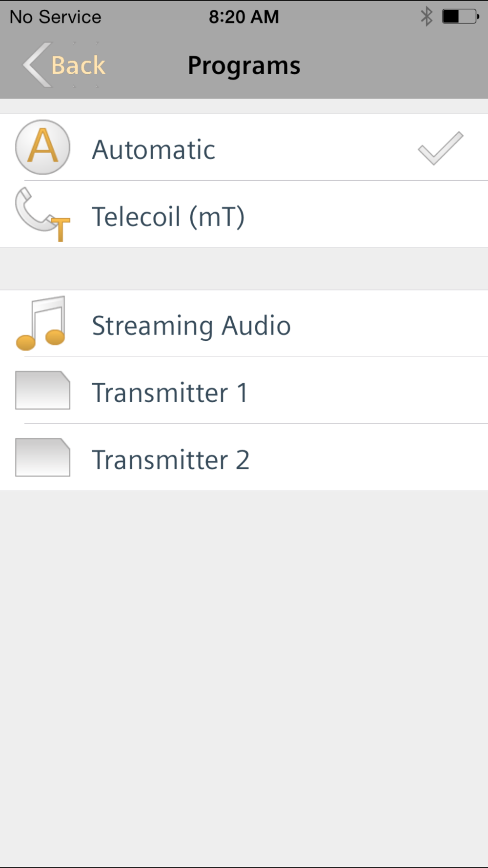The height and width of the screenshot is (868, 488).
Task: Tap the Transmitter 2 icon
Action: (x=43, y=457)
